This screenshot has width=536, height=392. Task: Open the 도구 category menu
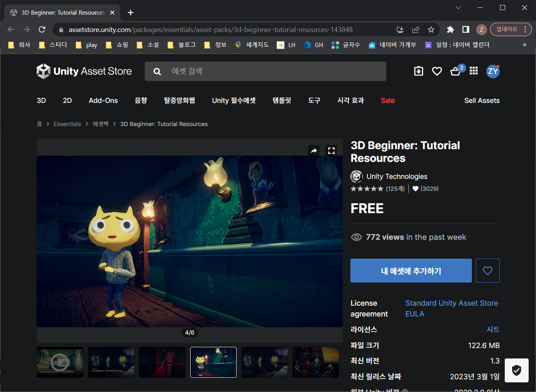pos(314,101)
